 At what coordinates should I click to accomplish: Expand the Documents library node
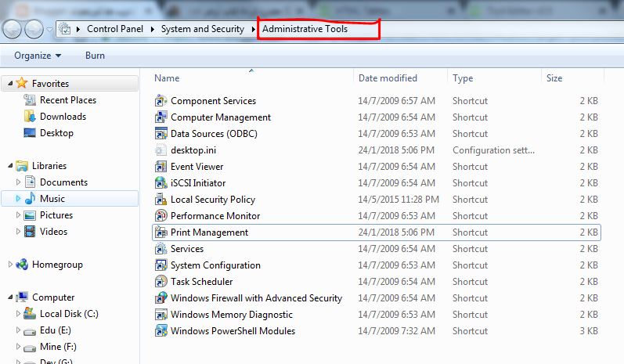pyautogui.click(x=18, y=182)
